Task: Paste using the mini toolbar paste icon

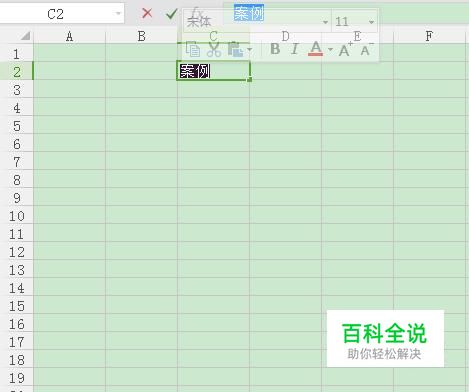Action: point(235,49)
